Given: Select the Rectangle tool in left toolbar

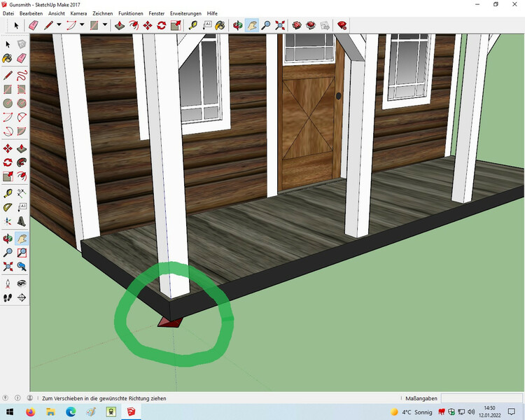Looking at the screenshot, I should pos(8,90).
